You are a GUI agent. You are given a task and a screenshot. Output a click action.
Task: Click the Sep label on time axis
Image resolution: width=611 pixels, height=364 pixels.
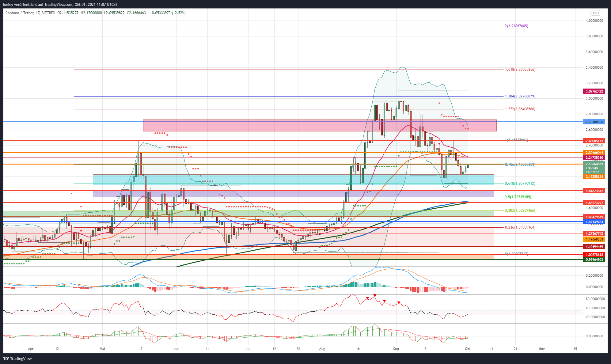396,349
